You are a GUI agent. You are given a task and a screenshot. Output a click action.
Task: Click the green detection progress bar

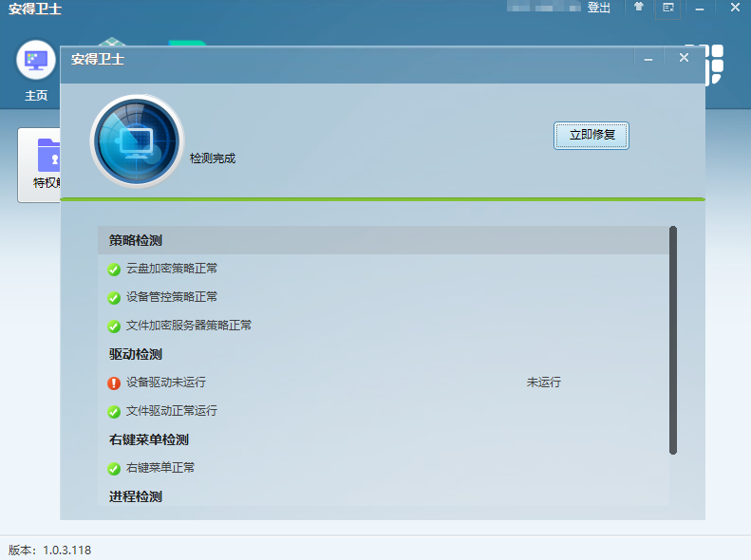click(x=383, y=199)
